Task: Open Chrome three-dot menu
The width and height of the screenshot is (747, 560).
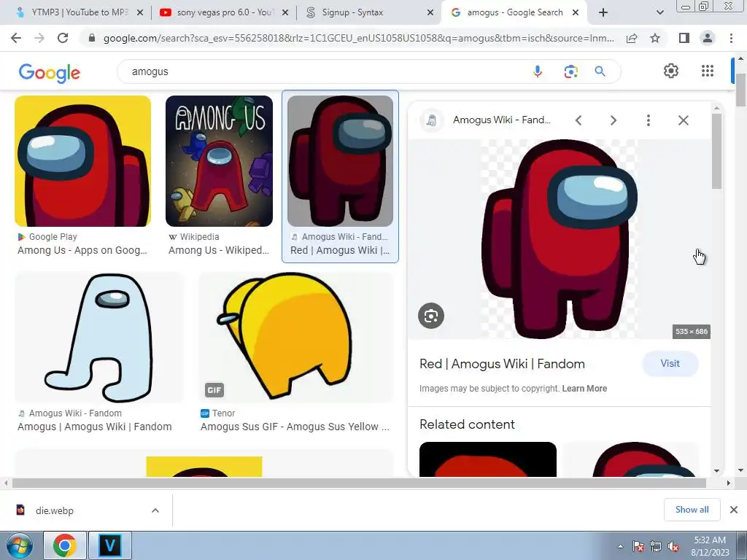Action: click(731, 38)
